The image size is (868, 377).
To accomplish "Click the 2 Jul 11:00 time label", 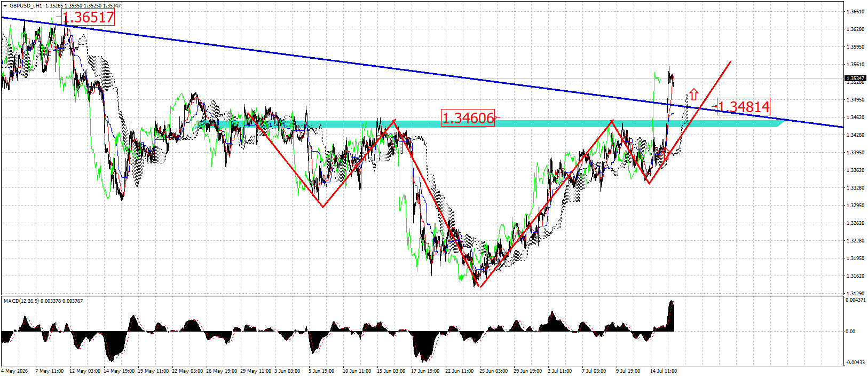I will pyautogui.click(x=559, y=371).
